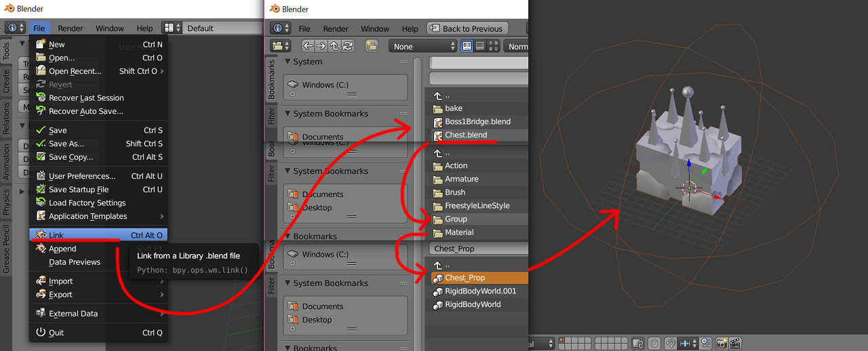Open the None recursion dropdown
The height and width of the screenshot is (351, 868).
pyautogui.click(x=423, y=46)
